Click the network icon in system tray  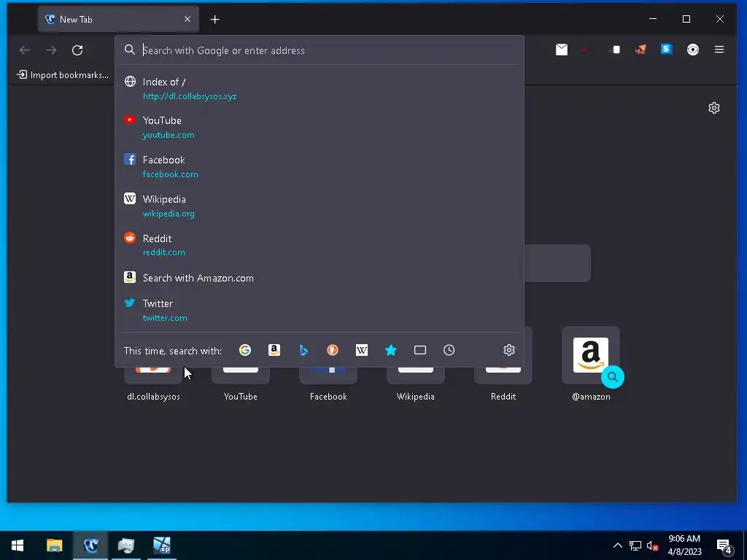(x=635, y=545)
